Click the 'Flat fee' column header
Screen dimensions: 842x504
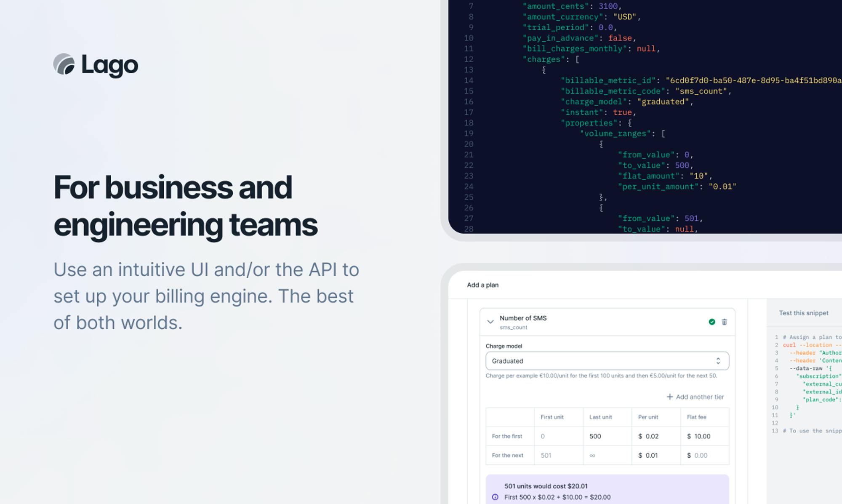pyautogui.click(x=697, y=417)
